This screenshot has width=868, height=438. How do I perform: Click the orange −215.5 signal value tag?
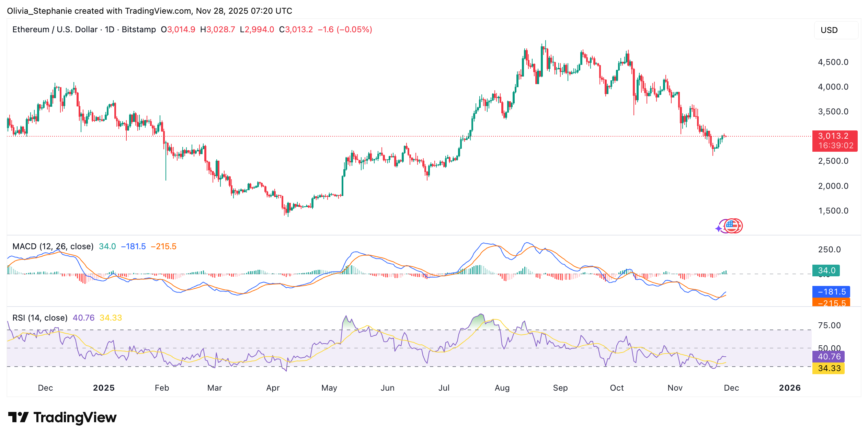831,303
